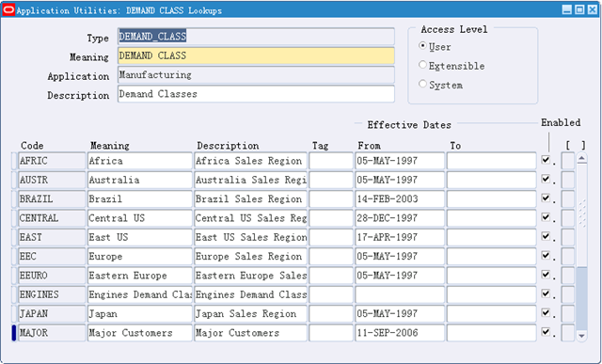Click the CENTRAL code cell
Image resolution: width=602 pixels, height=364 pixels.
52,218
